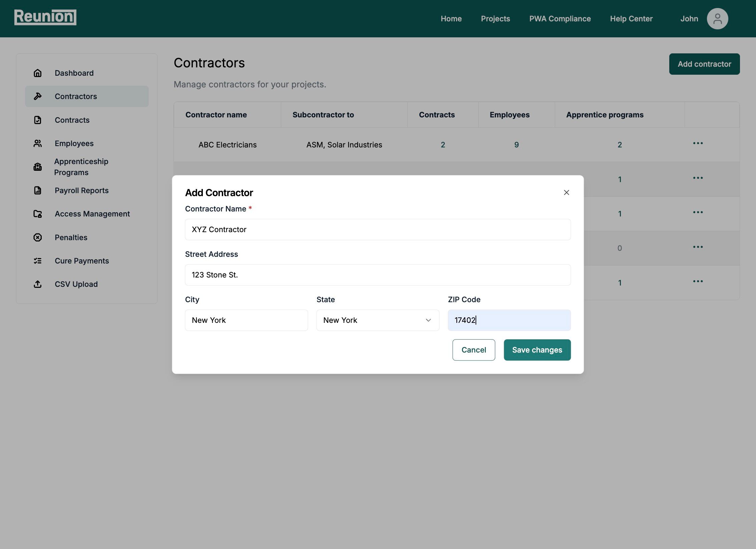Open more options for ABC Electricians row

tap(698, 143)
